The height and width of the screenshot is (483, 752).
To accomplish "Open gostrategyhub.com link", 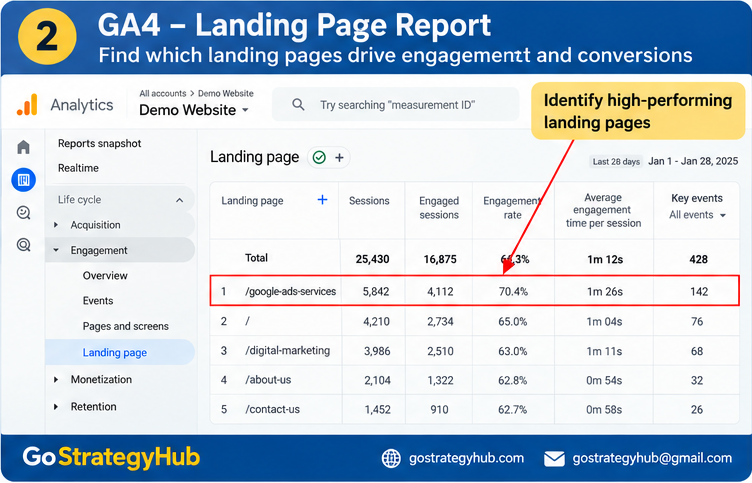I will [x=466, y=459].
